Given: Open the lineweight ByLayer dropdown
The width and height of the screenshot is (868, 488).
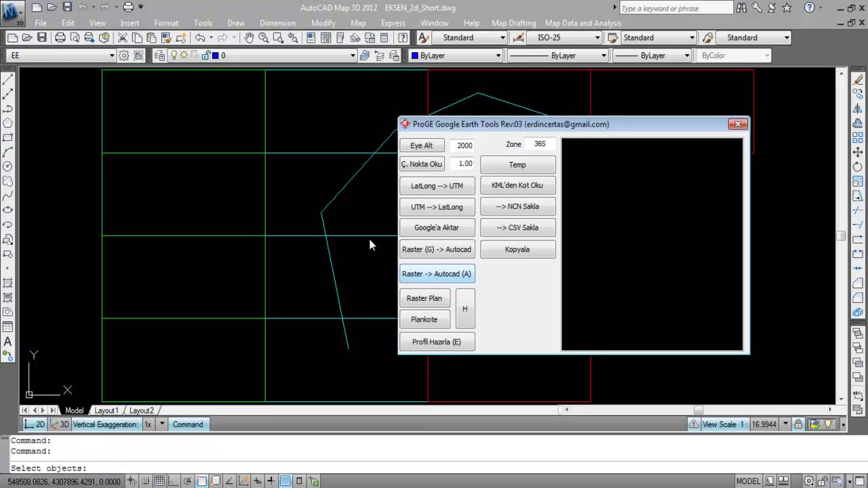Looking at the screenshot, I should tap(686, 56).
